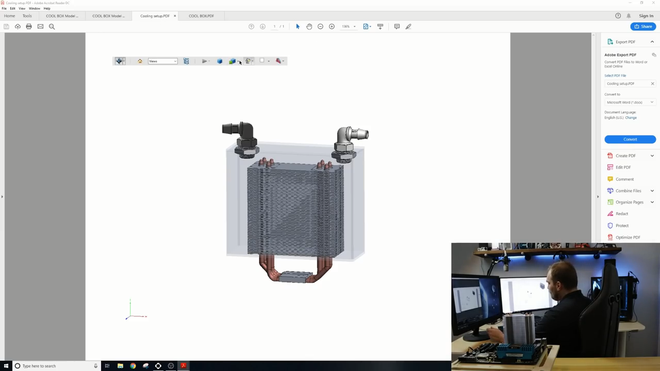The width and height of the screenshot is (660, 371).
Task: Collapse the right tools pane arrow
Action: pos(598,197)
